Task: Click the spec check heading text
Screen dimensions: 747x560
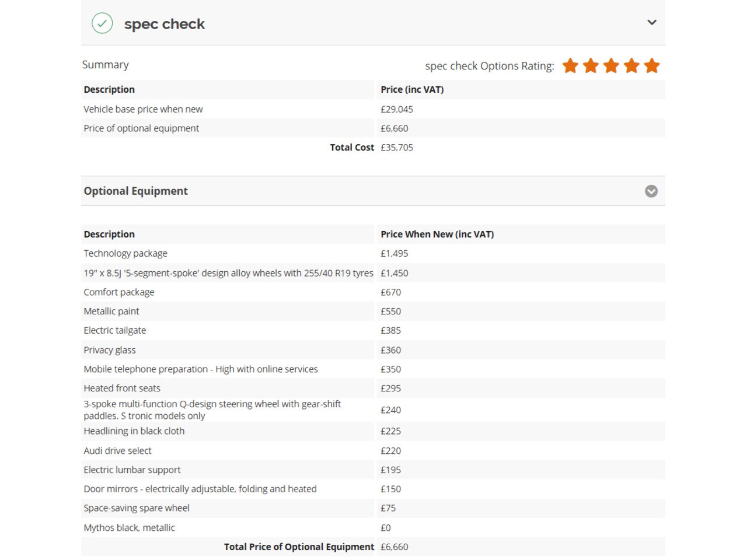Action: tap(165, 24)
